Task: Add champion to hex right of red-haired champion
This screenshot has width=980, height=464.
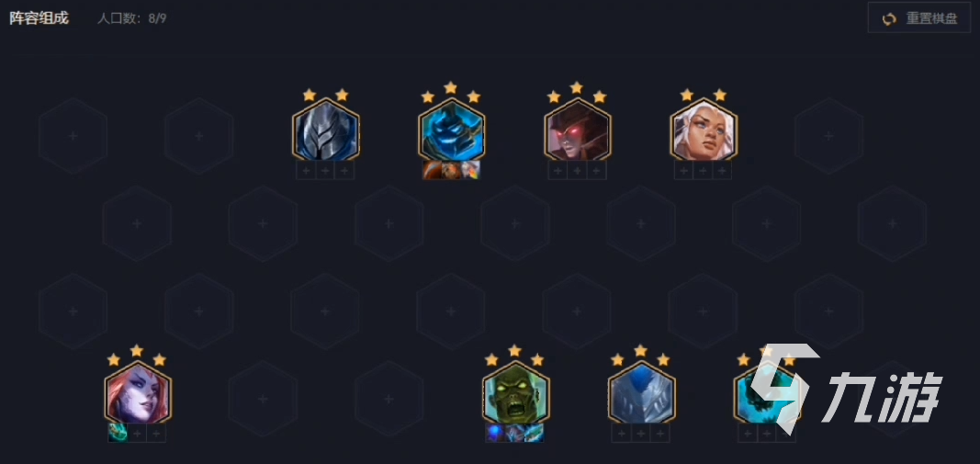Action: point(263,399)
